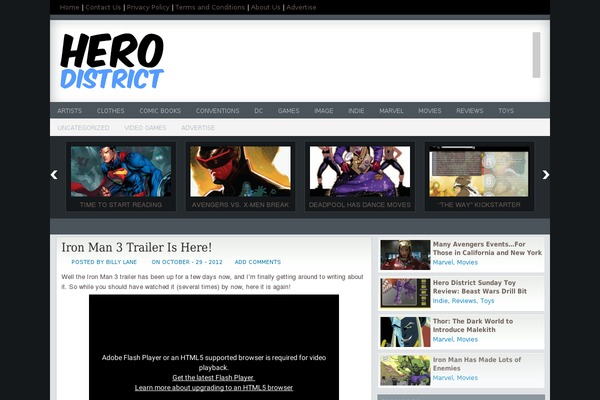600x400 pixels.
Task: Open 'Iron Man Has Made Lots of Enemies'
Action: pyautogui.click(x=477, y=364)
